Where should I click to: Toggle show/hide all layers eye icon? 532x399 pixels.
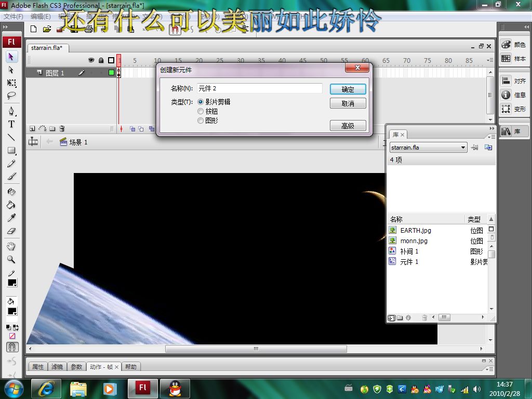click(x=91, y=60)
